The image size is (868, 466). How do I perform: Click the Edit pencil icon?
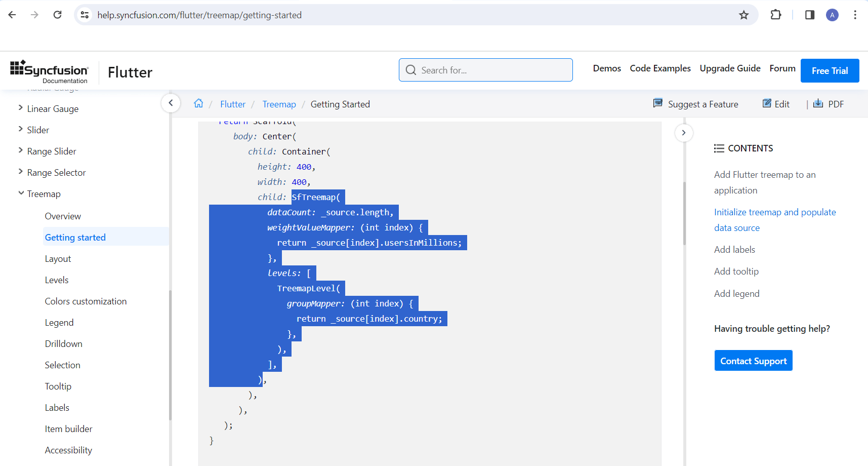767,103
